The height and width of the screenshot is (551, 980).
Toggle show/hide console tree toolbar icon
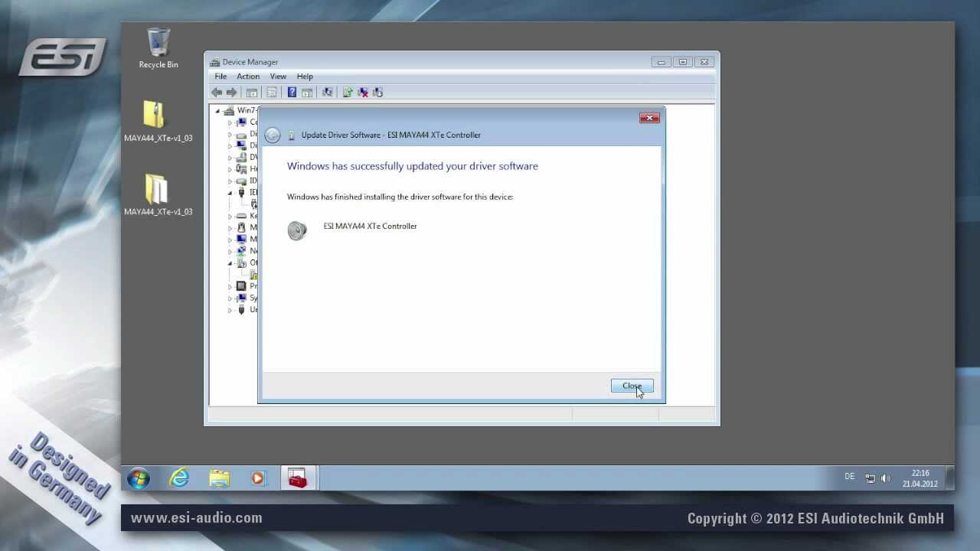pos(251,93)
